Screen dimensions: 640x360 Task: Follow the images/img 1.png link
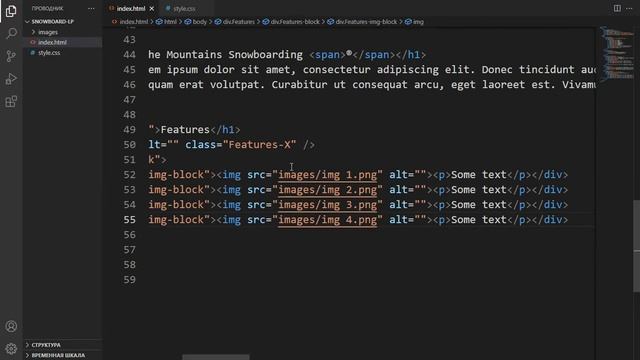pos(328,175)
